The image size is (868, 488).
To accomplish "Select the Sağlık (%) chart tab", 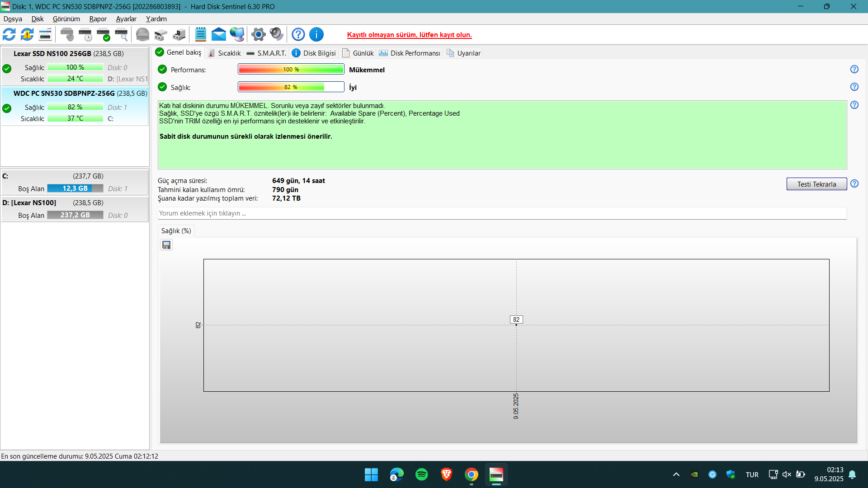I will tap(176, 230).
